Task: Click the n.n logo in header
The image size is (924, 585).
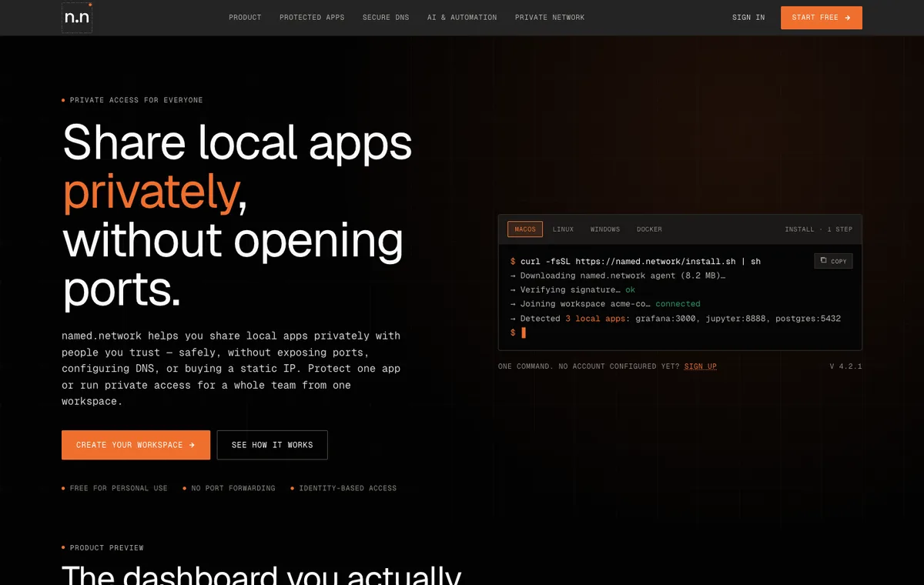Action: [x=77, y=18]
